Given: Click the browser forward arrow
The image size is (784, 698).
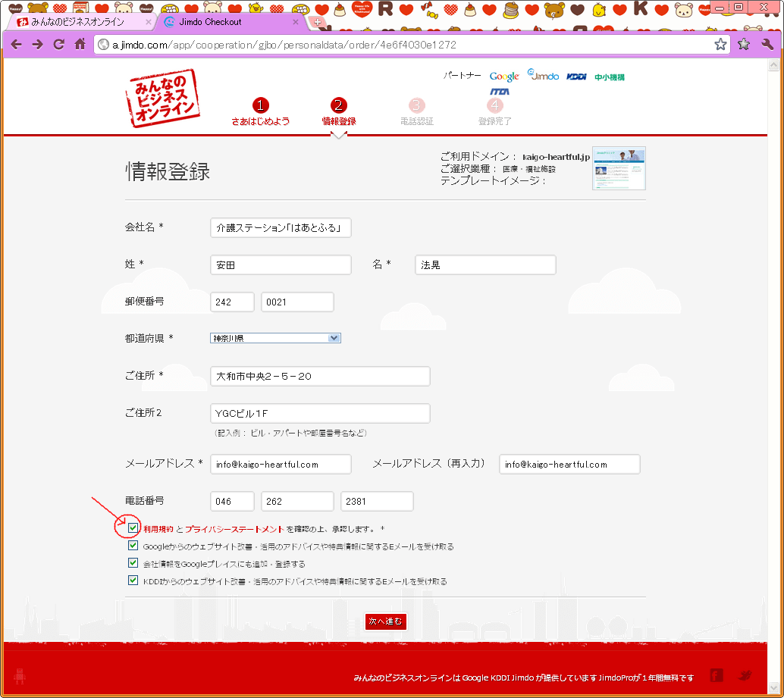Looking at the screenshot, I should 37,44.
